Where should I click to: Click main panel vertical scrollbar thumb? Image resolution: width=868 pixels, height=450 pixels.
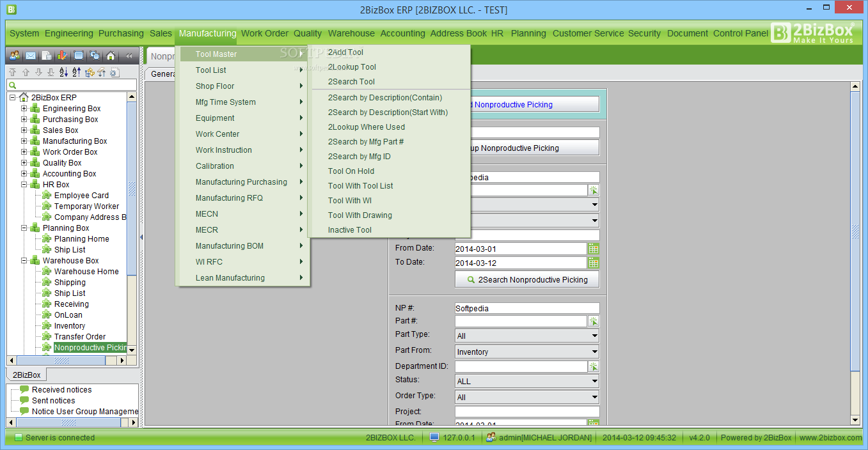tap(855, 230)
